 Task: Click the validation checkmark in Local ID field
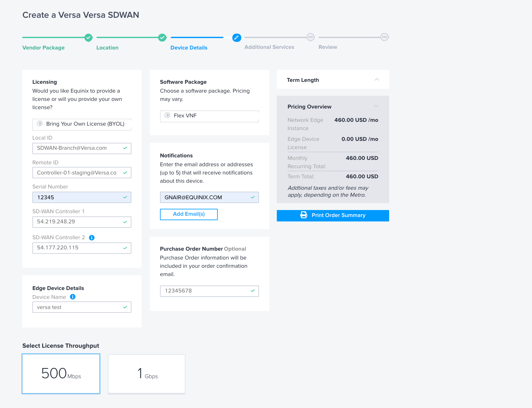tap(125, 148)
